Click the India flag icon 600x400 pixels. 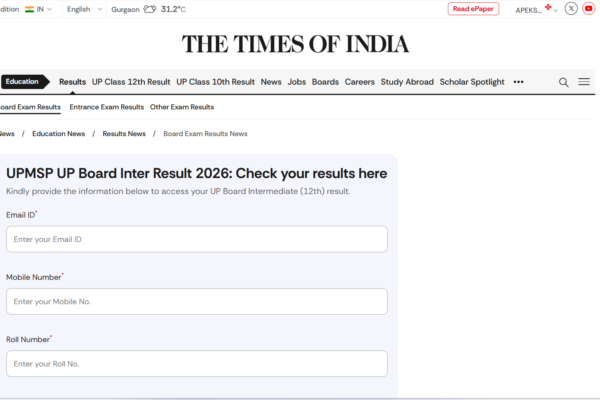click(x=29, y=9)
